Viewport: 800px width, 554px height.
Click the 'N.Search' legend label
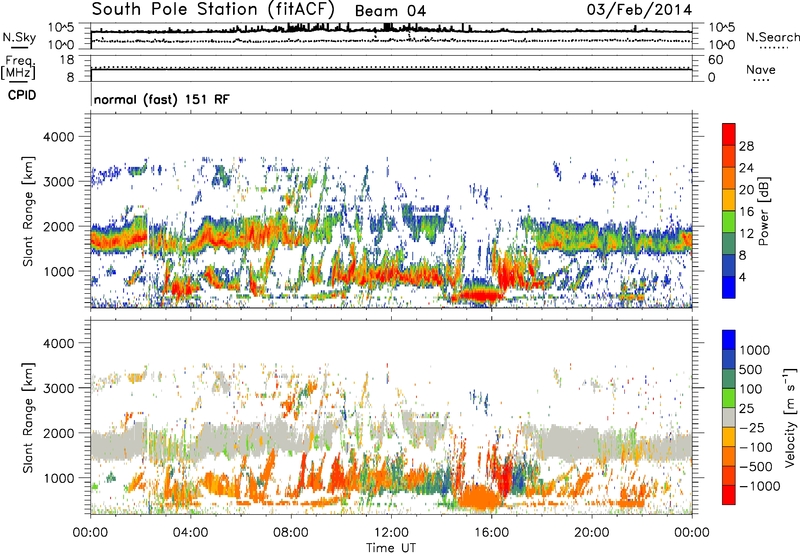pyautogui.click(x=772, y=37)
